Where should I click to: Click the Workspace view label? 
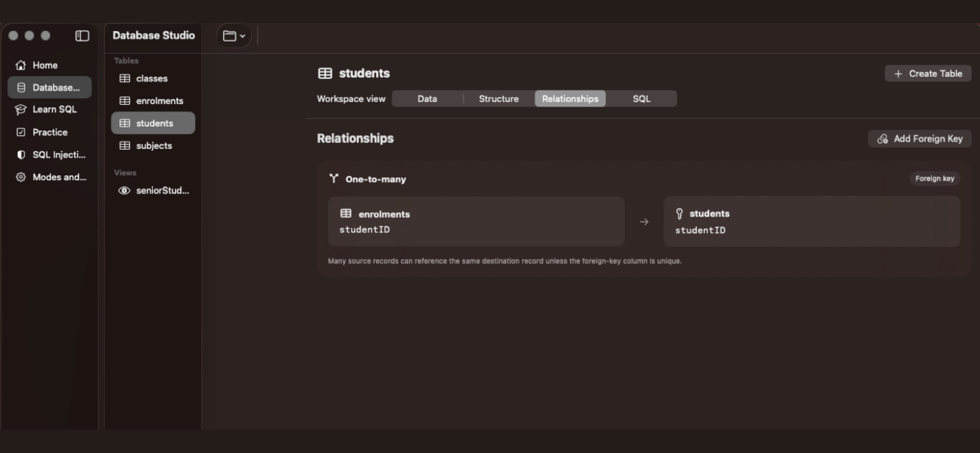pos(351,99)
